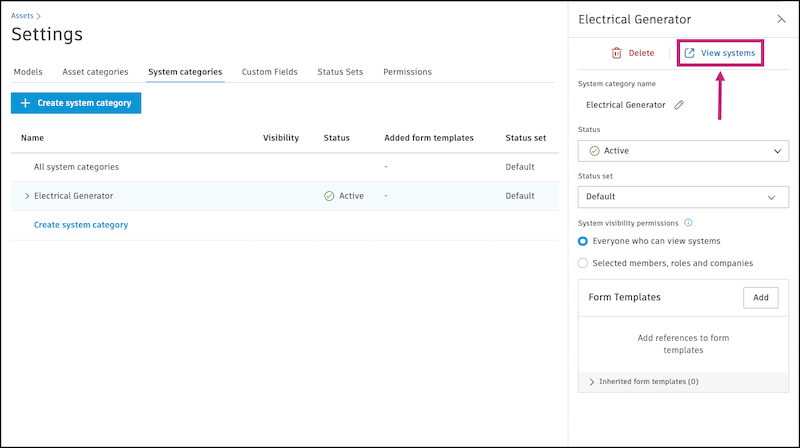Click the plus Create system category button
Screen dimensions: 800x448
pos(76,103)
